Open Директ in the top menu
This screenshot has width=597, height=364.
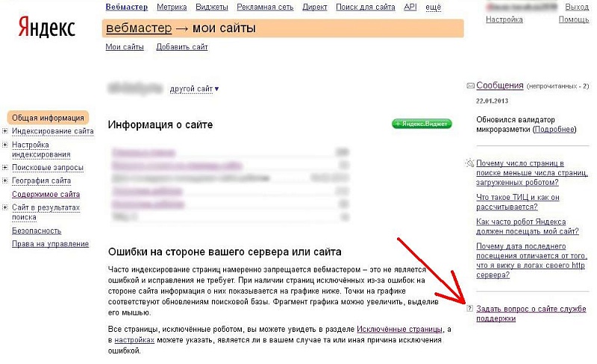(x=315, y=7)
